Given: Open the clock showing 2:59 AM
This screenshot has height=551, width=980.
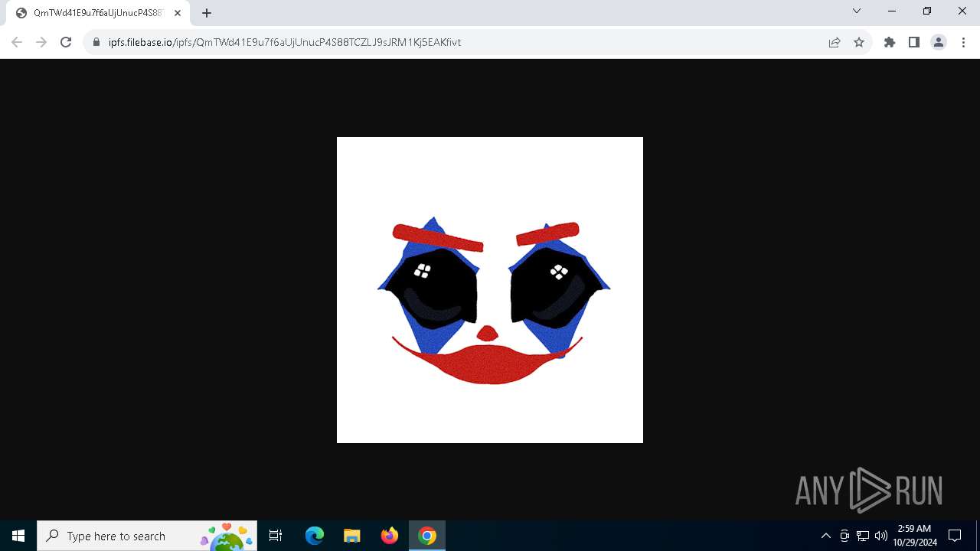Looking at the screenshot, I should pyautogui.click(x=915, y=536).
